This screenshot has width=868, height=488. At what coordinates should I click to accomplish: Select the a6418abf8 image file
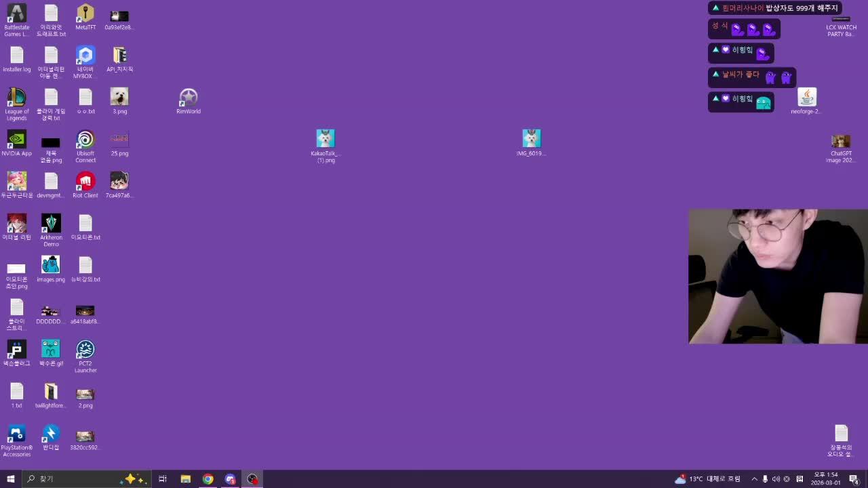[85, 314]
